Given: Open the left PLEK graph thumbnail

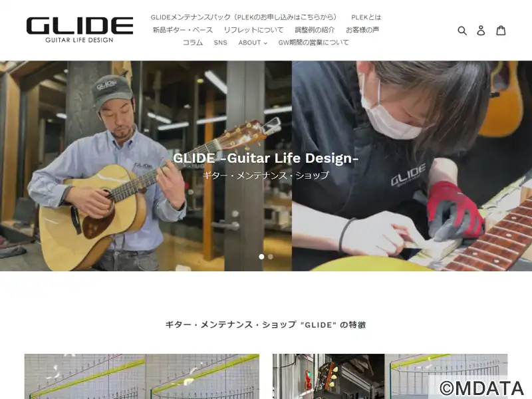Looking at the screenshot, I should coord(142,376).
